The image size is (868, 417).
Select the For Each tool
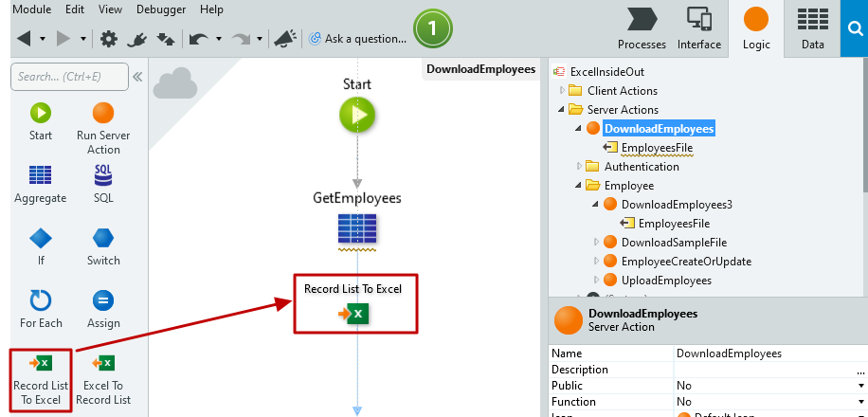[41, 310]
